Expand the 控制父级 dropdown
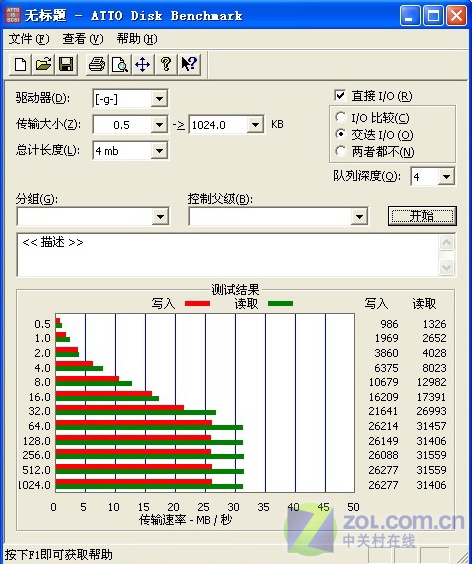The height and width of the screenshot is (564, 472). pyautogui.click(x=359, y=217)
